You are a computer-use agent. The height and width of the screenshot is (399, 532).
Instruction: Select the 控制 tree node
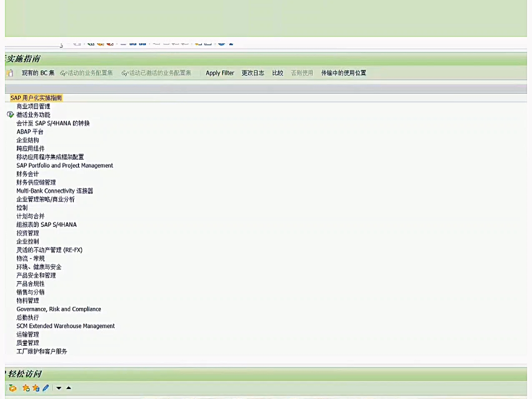22,208
